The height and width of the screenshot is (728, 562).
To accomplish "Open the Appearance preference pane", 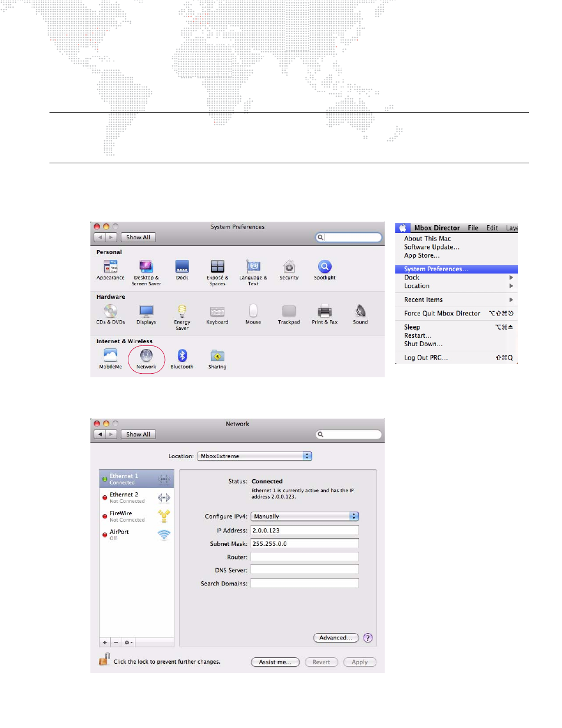I will tap(110, 270).
